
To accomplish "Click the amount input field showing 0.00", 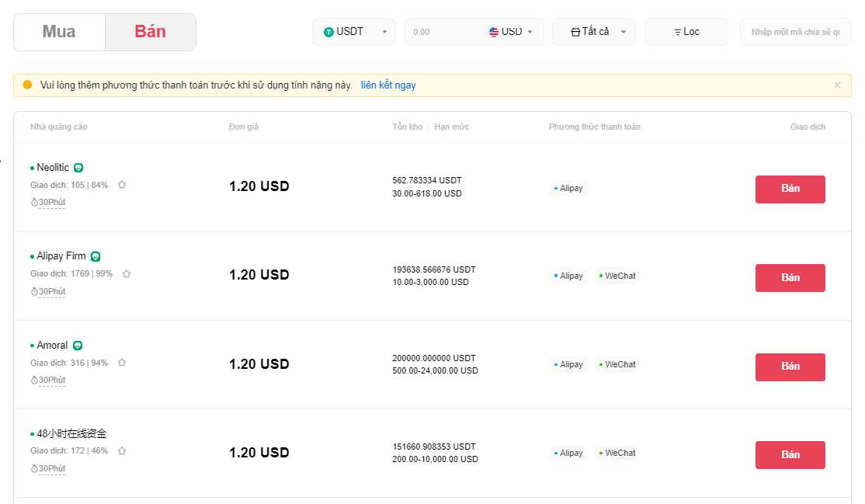I will (x=443, y=32).
